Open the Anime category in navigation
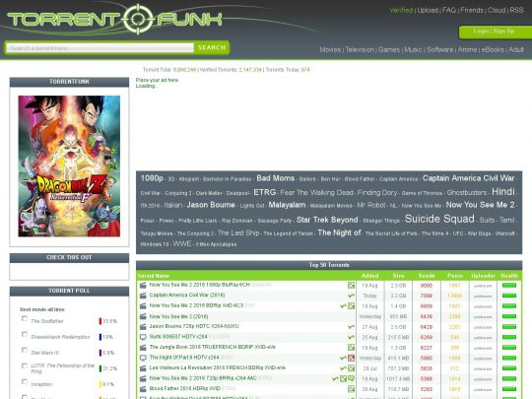The width and height of the screenshot is (532, 399). tap(467, 49)
